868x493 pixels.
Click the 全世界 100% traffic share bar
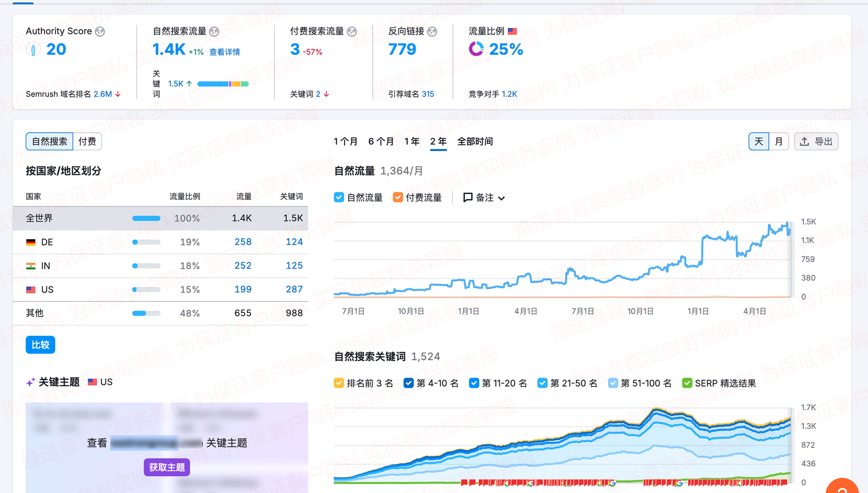point(146,218)
